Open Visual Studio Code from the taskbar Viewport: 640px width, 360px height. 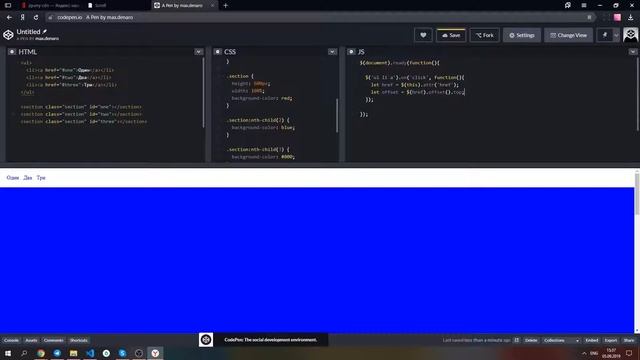pos(90,353)
